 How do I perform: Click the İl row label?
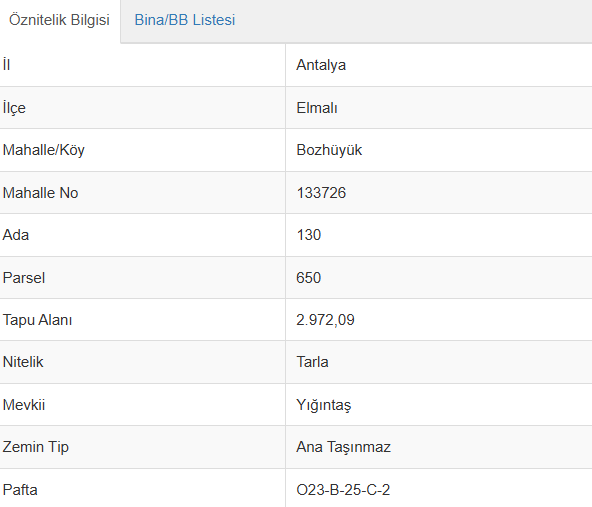point(6,65)
